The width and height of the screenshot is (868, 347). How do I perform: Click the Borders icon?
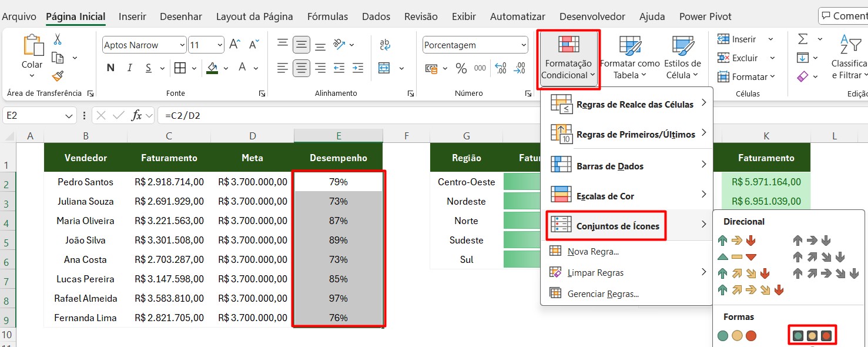[181, 68]
